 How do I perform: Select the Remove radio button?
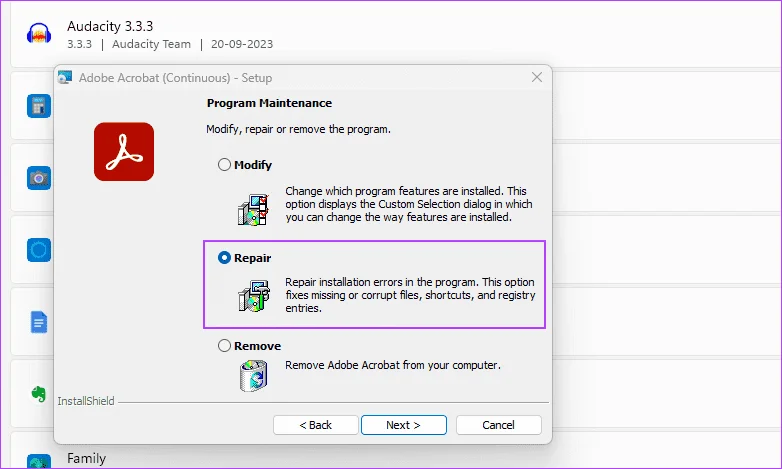(x=224, y=345)
